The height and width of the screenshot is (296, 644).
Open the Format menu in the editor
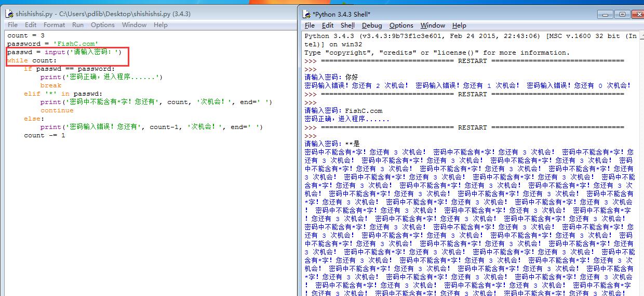click(x=54, y=24)
